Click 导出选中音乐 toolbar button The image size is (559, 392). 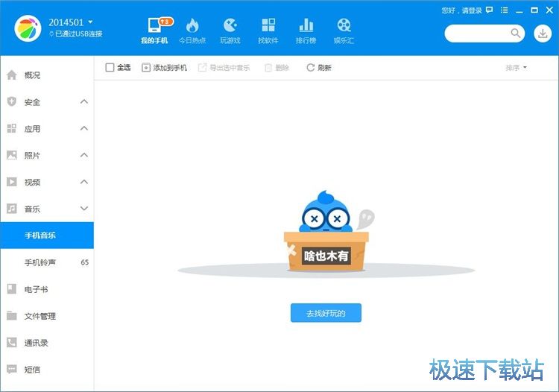click(224, 67)
